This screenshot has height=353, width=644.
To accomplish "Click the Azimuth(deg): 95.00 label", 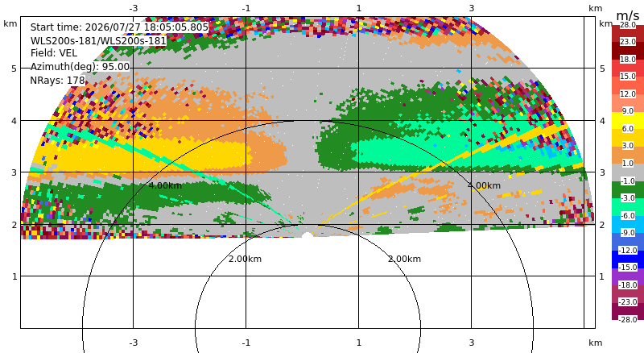I will pyautogui.click(x=80, y=67).
